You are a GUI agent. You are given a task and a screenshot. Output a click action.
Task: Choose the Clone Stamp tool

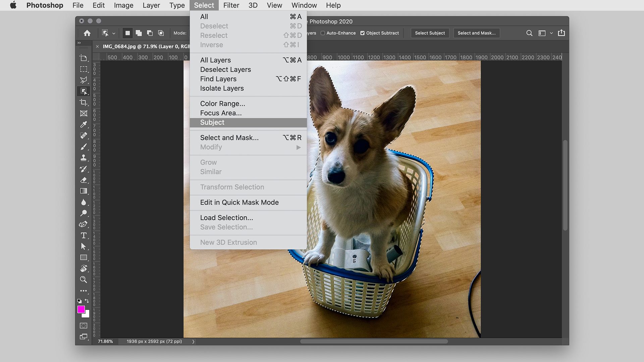84,158
